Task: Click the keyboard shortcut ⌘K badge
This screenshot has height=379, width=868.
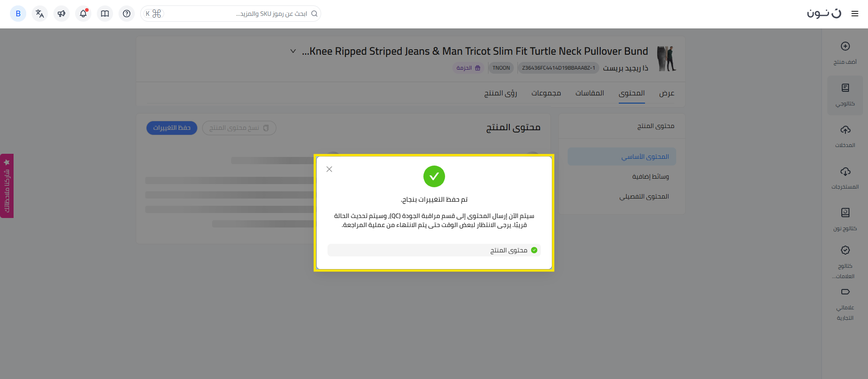Action: pyautogui.click(x=153, y=14)
